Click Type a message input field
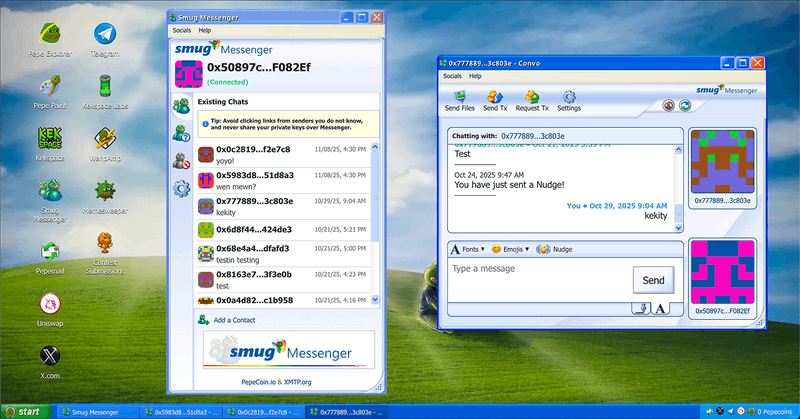The height and width of the screenshot is (419, 800). tap(540, 280)
